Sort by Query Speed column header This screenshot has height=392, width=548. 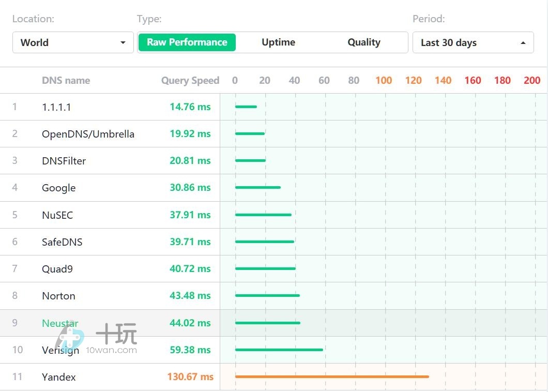(190, 80)
